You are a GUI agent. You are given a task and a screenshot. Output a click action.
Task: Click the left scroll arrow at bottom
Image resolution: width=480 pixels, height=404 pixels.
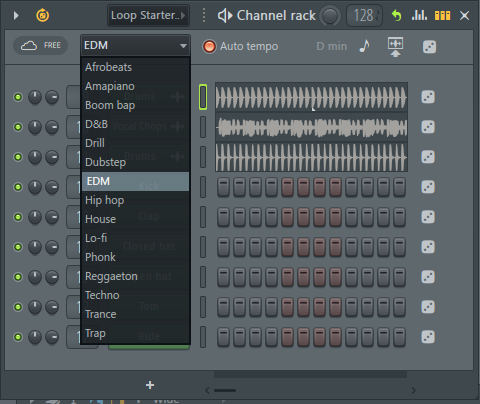[x=207, y=390]
